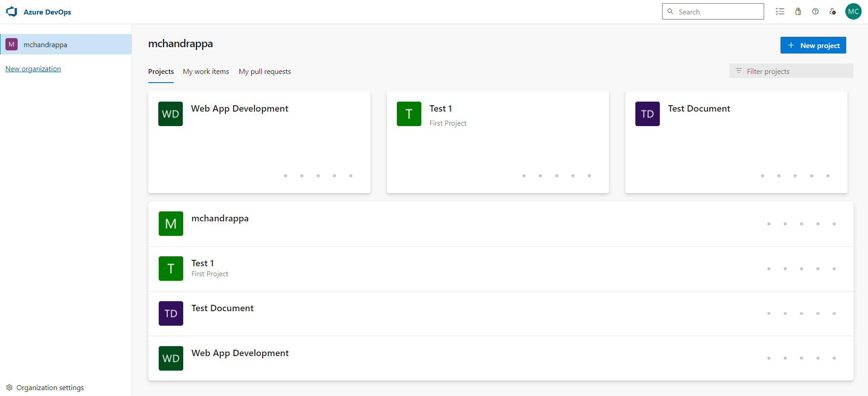Click the filter funnel icon

click(x=739, y=71)
